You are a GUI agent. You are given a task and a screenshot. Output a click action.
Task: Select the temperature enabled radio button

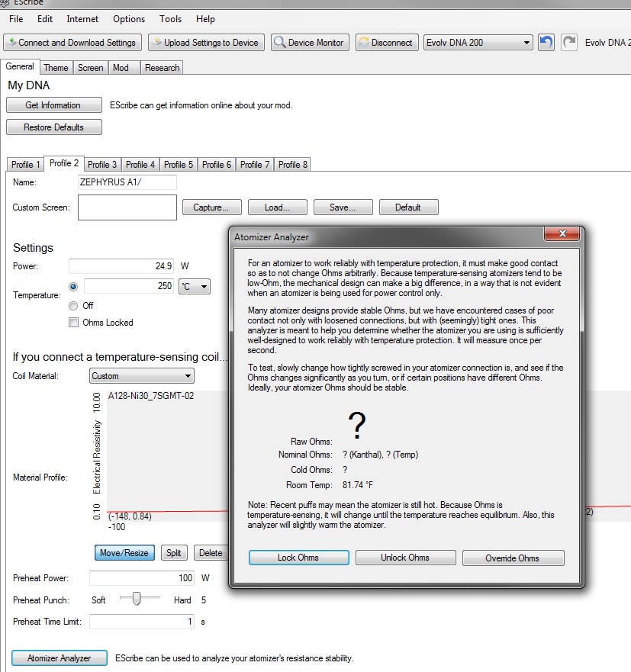coord(73,287)
